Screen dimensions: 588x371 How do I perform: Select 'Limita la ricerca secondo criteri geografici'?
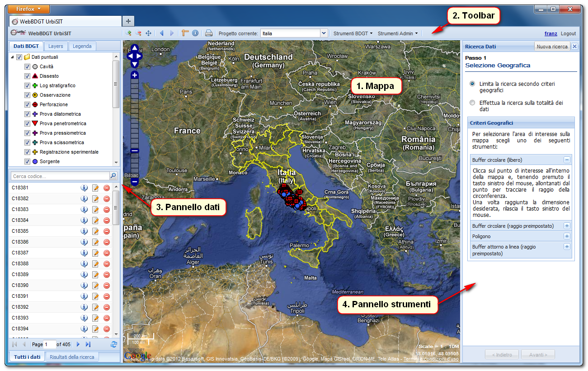[x=472, y=84]
